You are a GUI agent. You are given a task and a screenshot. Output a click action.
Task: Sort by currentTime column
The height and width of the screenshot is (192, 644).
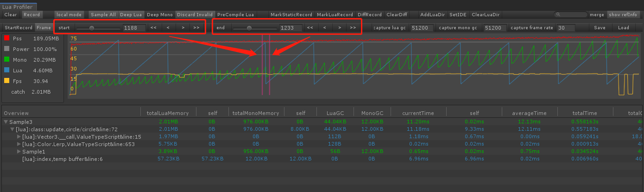(x=418, y=113)
